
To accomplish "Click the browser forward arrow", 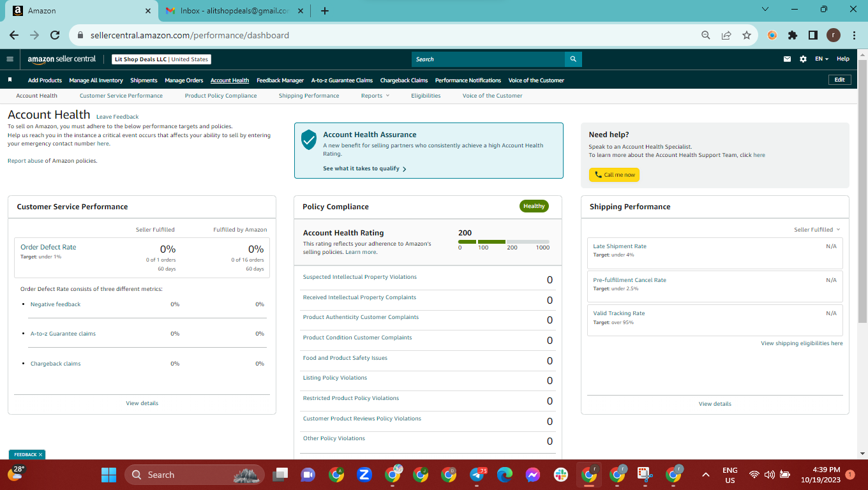I will (34, 35).
